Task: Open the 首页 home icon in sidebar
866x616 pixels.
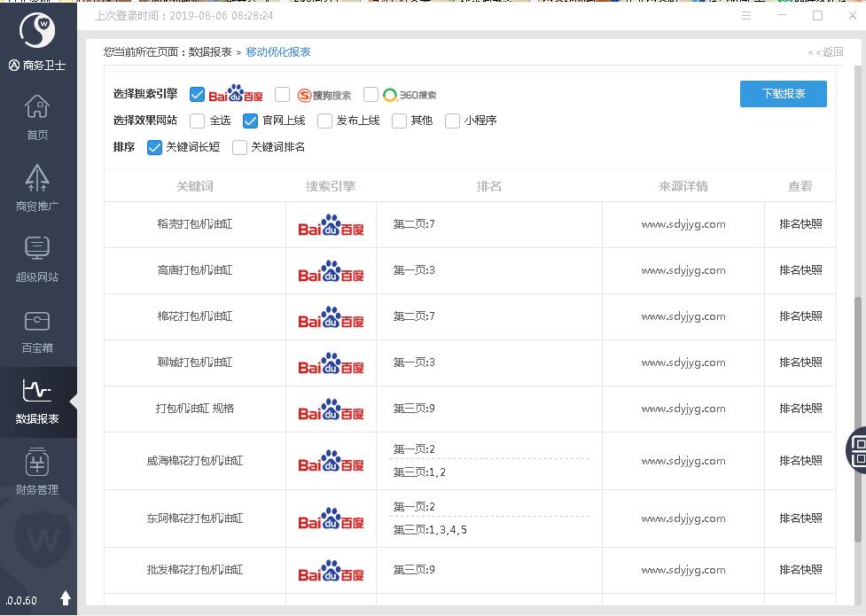Action: 37,117
